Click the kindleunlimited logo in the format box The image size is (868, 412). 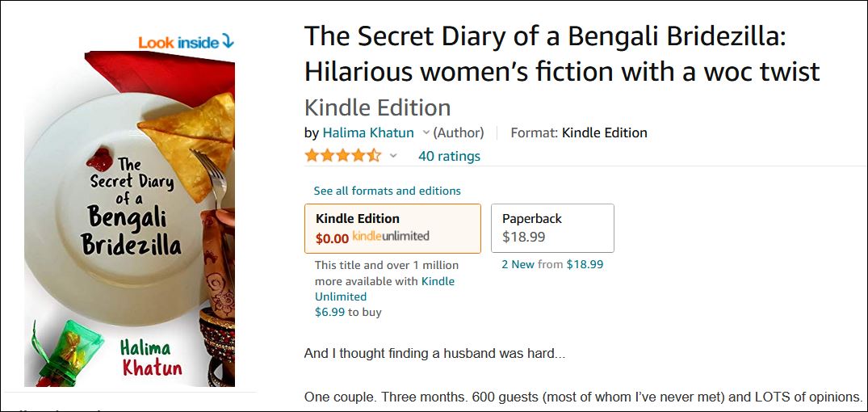(x=391, y=237)
